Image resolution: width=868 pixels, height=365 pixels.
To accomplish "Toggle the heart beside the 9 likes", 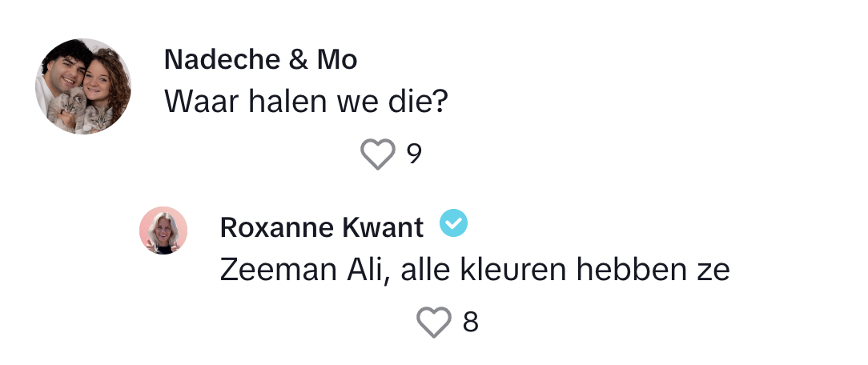I will pos(378,154).
